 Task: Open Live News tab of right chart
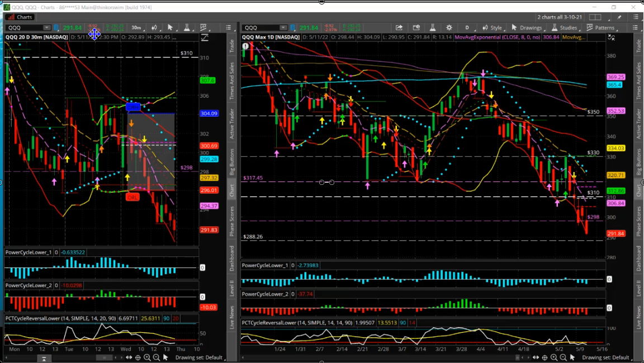tap(638, 317)
